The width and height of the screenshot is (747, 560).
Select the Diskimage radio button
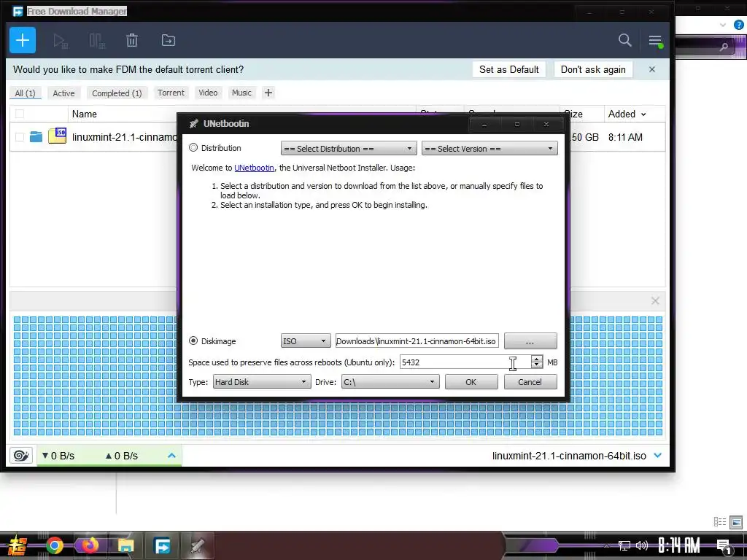tap(193, 341)
